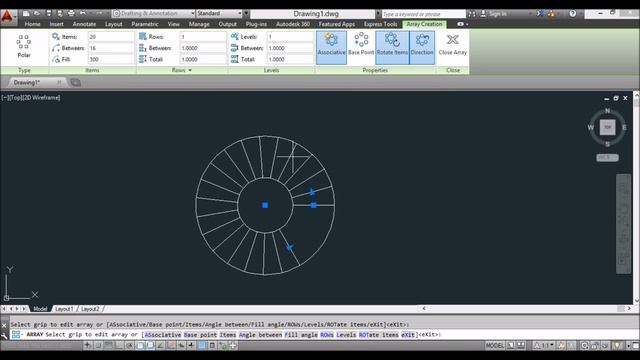Click the Fill angle field showing 300
Image resolution: width=640 pixels, height=360 pixels.
111,60
